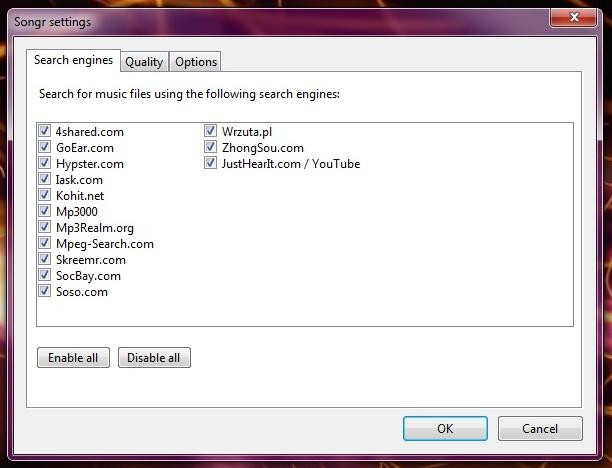Click the Disable all button

pyautogui.click(x=154, y=358)
